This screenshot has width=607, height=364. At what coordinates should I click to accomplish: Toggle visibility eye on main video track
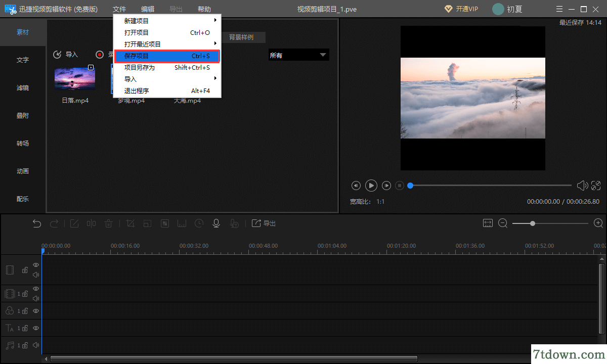click(x=36, y=265)
